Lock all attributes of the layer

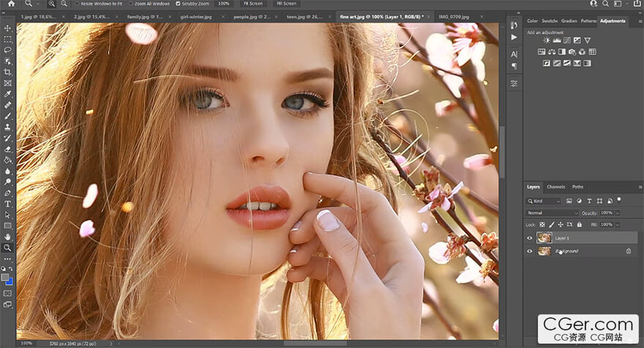point(578,225)
